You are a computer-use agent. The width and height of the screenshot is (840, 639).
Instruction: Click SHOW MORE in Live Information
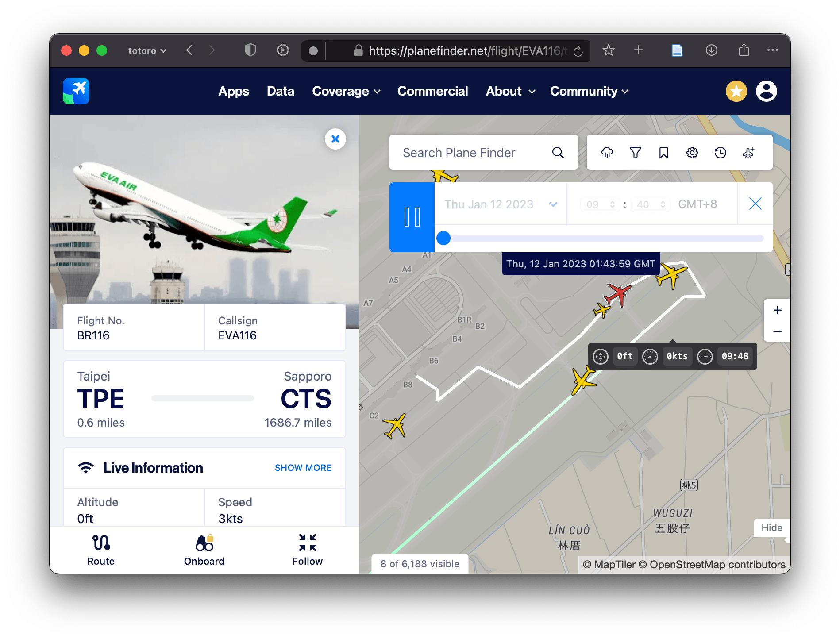point(303,468)
